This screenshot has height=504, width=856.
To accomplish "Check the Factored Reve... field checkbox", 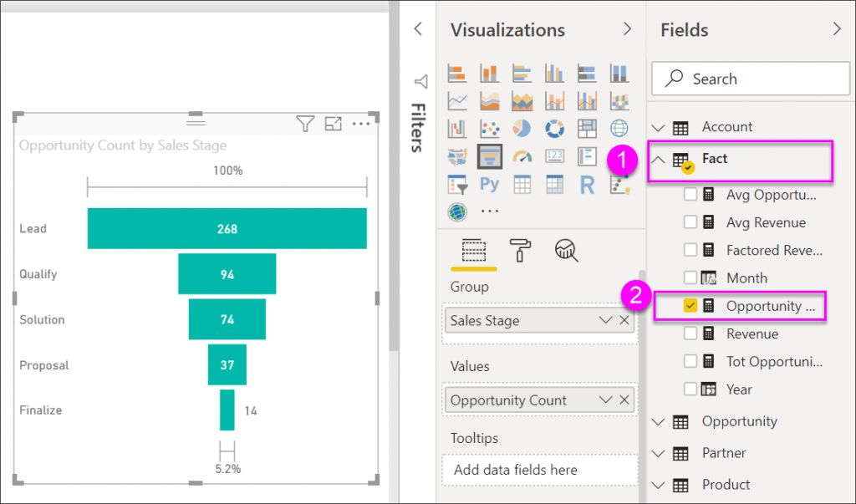I will 690,250.
